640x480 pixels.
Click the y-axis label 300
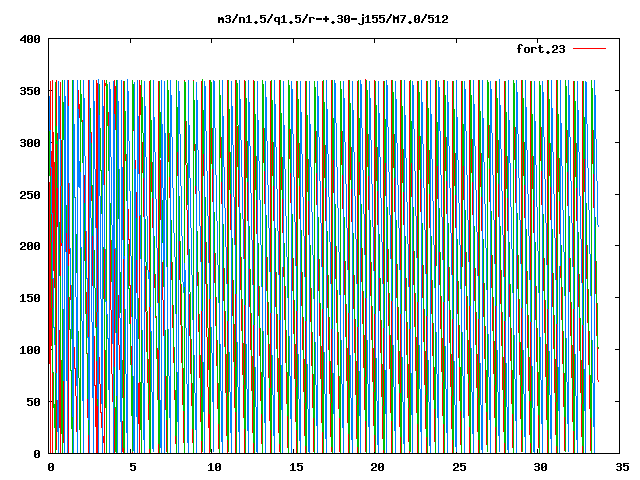(30, 143)
